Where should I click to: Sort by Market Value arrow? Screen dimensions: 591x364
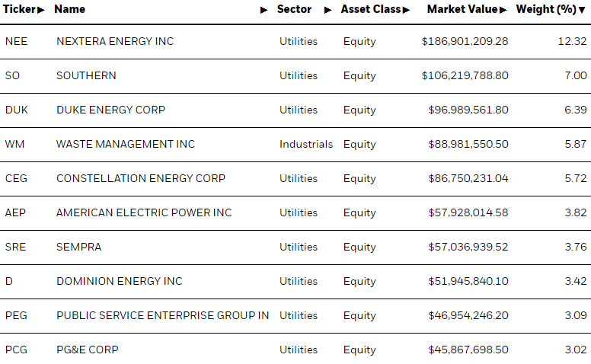(x=503, y=10)
